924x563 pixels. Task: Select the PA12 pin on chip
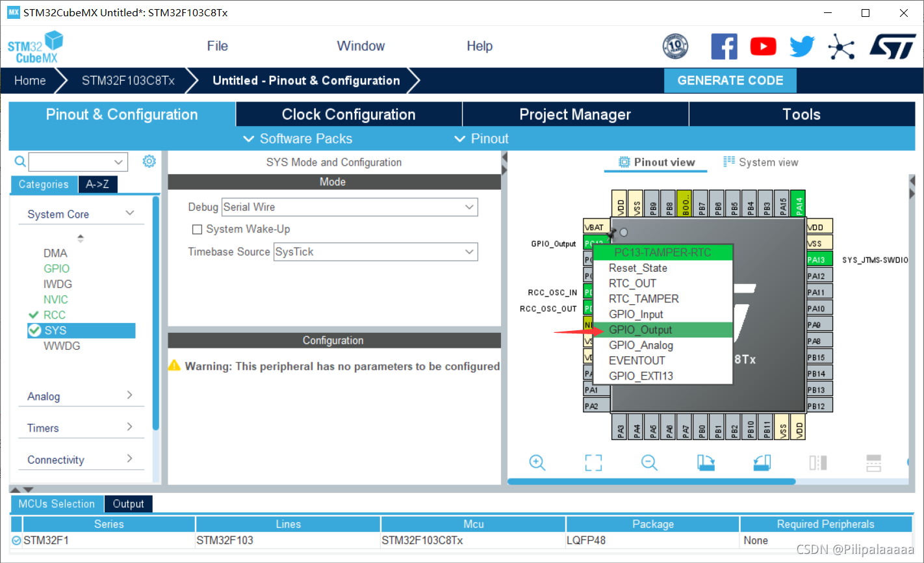tap(819, 276)
